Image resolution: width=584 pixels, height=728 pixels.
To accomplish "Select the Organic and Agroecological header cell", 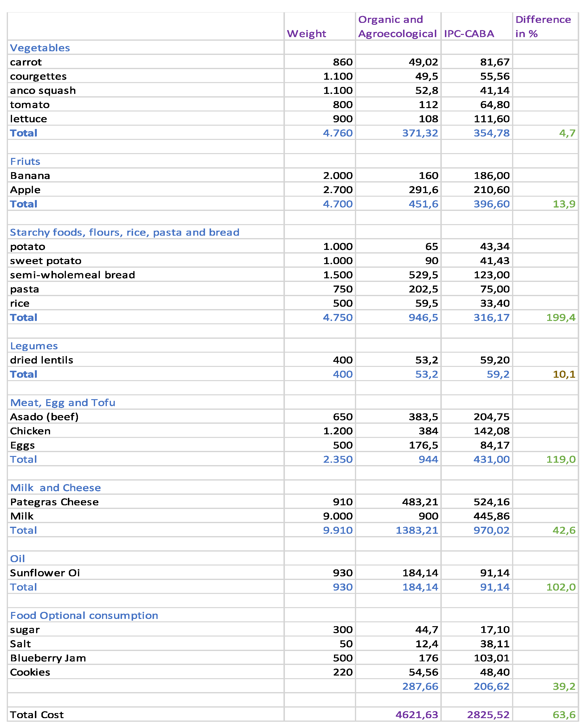I will (397, 27).
